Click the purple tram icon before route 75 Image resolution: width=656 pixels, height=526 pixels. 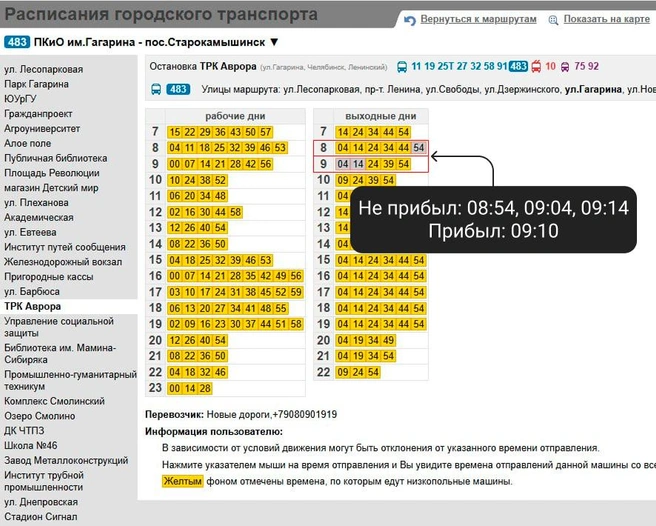(565, 67)
